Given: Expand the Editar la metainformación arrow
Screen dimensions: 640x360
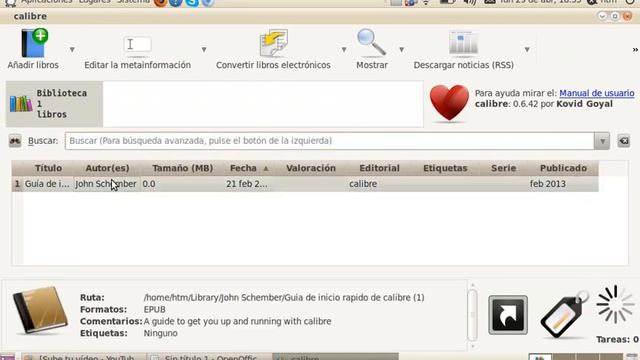Looking at the screenshot, I should click(x=204, y=50).
